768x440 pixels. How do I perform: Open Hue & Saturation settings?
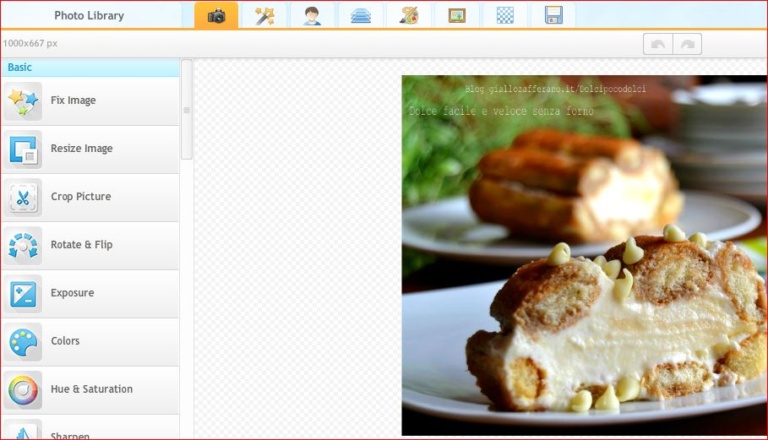90,389
